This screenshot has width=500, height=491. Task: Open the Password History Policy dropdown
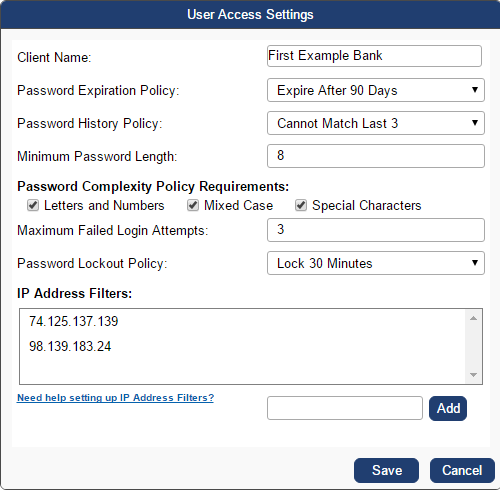[376, 123]
